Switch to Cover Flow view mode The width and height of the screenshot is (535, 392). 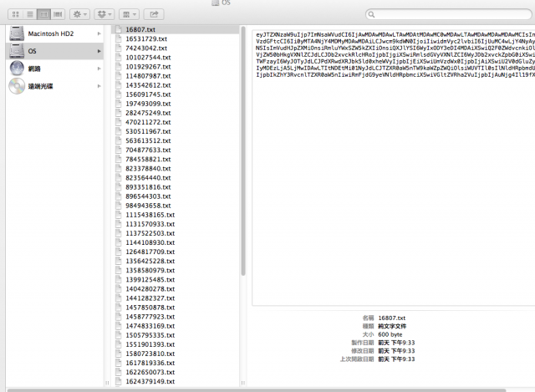(58, 14)
